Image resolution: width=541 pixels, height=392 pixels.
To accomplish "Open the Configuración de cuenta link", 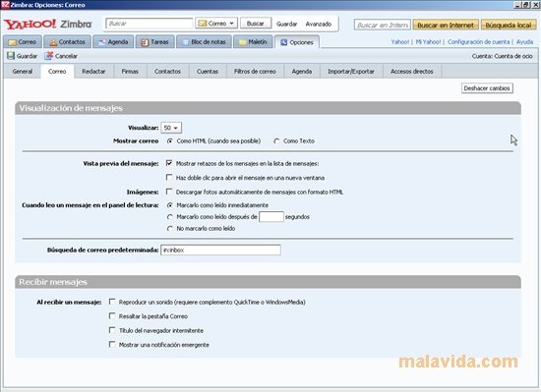I will point(479,41).
